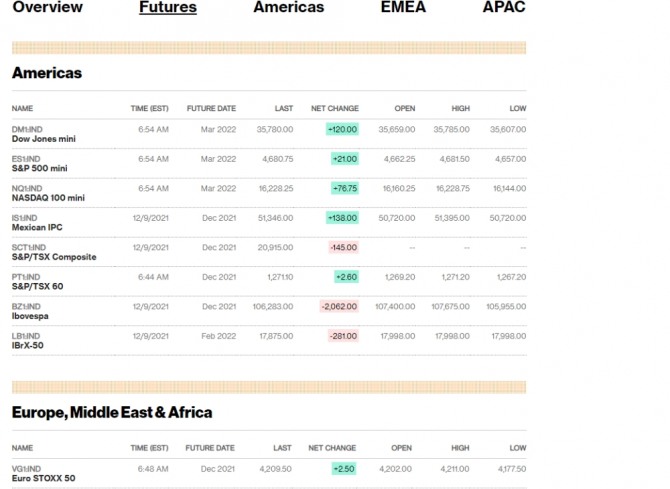The image size is (670, 489).
Task: Open the Ibovespa futures link
Action: [30, 316]
